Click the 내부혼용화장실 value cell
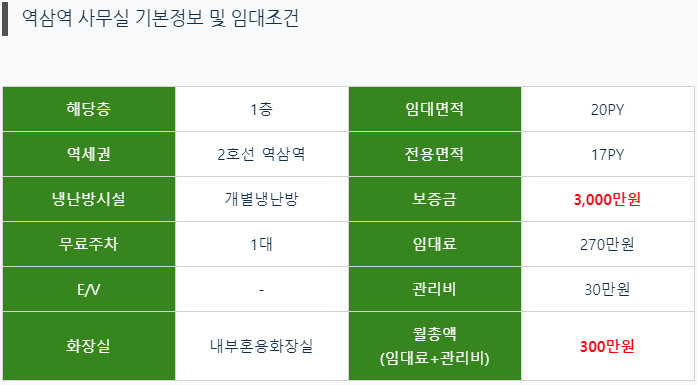698x385 pixels. tap(262, 346)
